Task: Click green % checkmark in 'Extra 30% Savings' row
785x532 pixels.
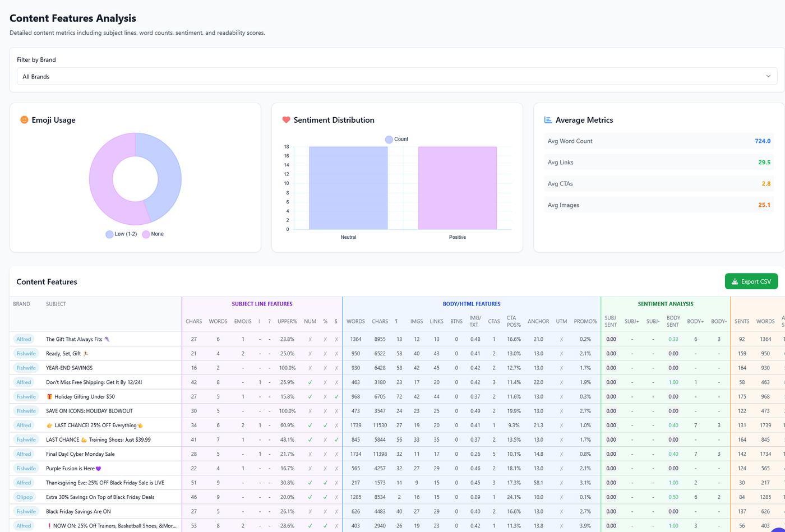Action: coord(325,497)
